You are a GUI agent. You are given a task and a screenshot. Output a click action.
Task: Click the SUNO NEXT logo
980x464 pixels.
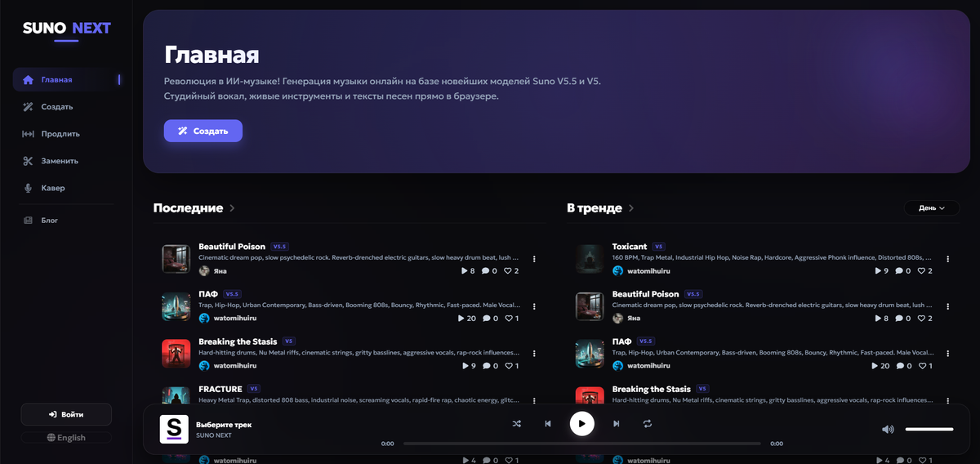point(66,28)
